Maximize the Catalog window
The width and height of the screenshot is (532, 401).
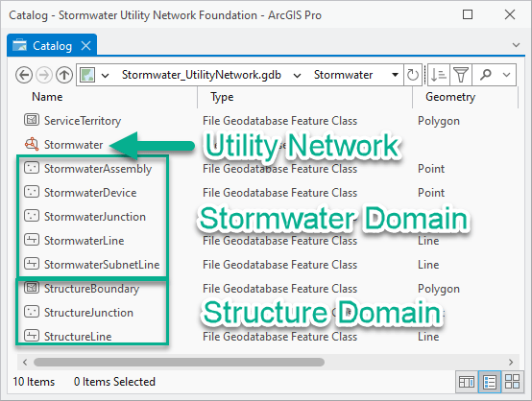coord(468,14)
